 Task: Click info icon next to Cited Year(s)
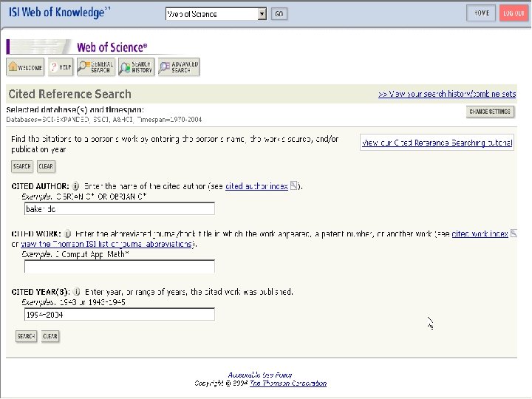(77, 292)
